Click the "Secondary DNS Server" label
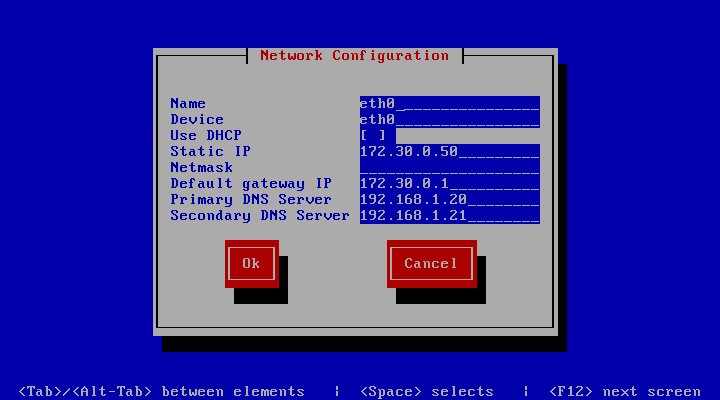Viewport: 720px width, 400px height. [260, 216]
